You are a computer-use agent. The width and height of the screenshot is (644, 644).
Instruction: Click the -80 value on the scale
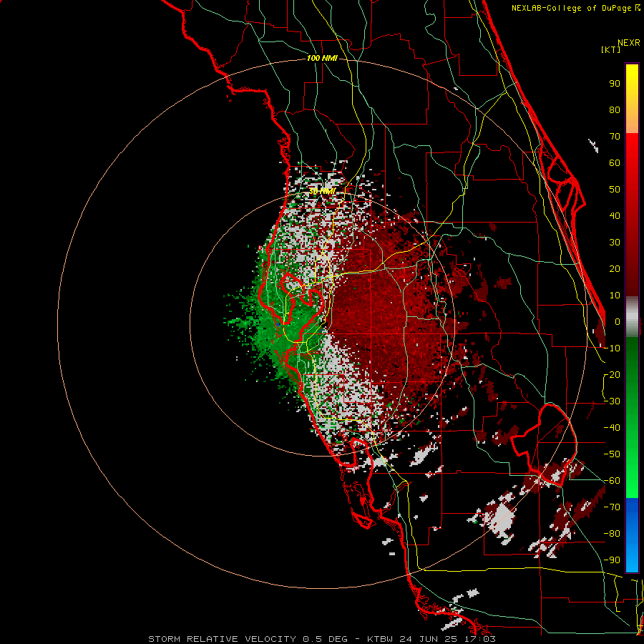click(x=612, y=534)
